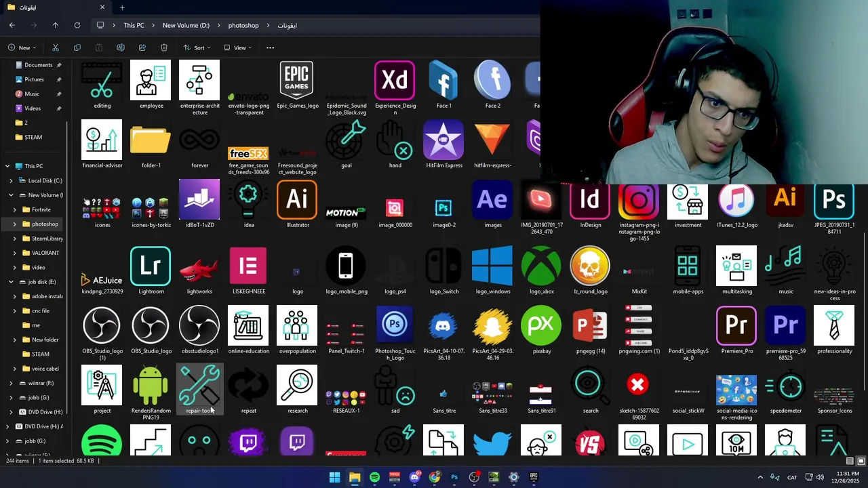Click the Refresh button in navigation bar
The height and width of the screenshot is (488, 868).
tap(77, 25)
